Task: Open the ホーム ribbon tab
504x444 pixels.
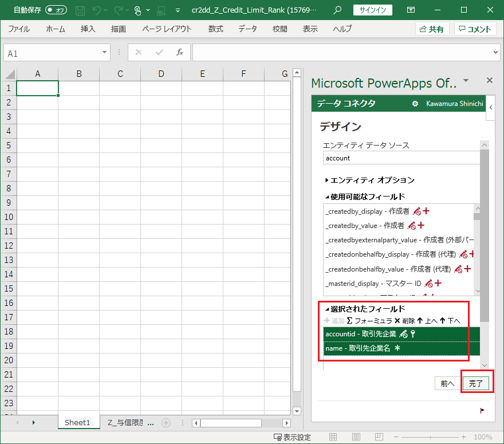Action: tap(56, 29)
